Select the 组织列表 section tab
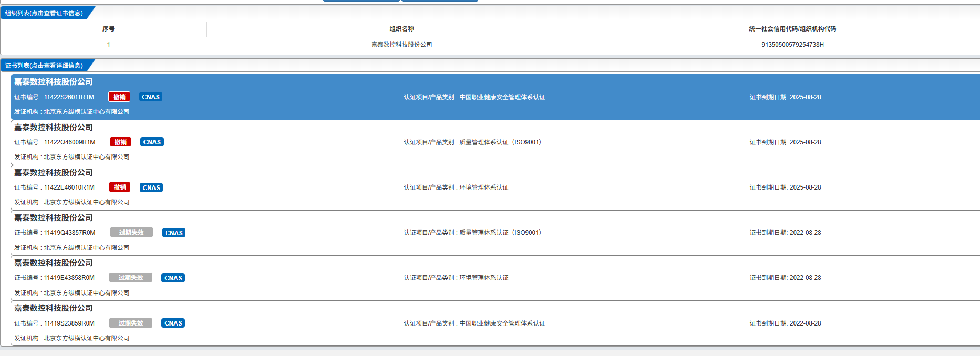This screenshot has width=980, height=356. pyautogui.click(x=44, y=13)
